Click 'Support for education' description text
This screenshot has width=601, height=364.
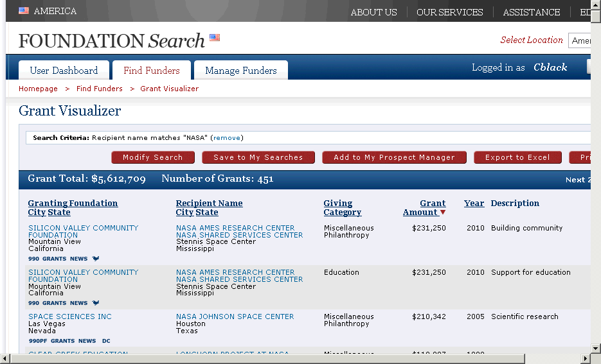click(x=531, y=272)
